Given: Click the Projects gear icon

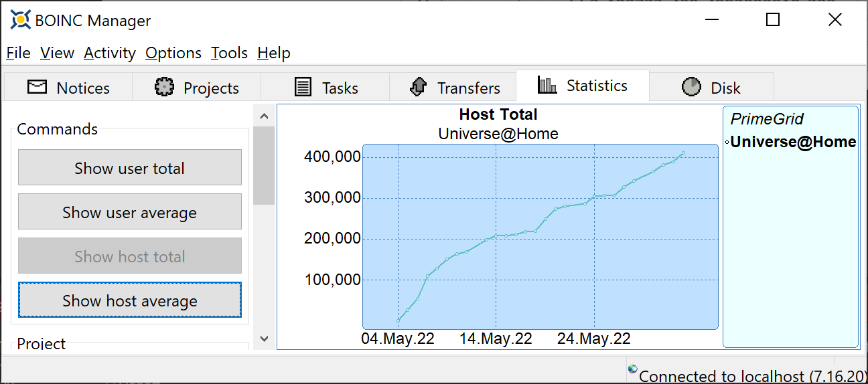Looking at the screenshot, I should (164, 88).
